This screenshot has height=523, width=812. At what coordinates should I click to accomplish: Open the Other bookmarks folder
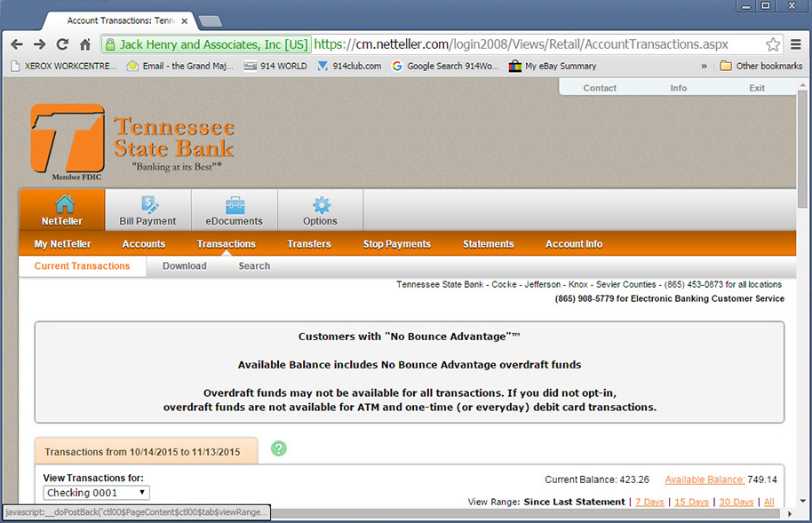point(760,66)
